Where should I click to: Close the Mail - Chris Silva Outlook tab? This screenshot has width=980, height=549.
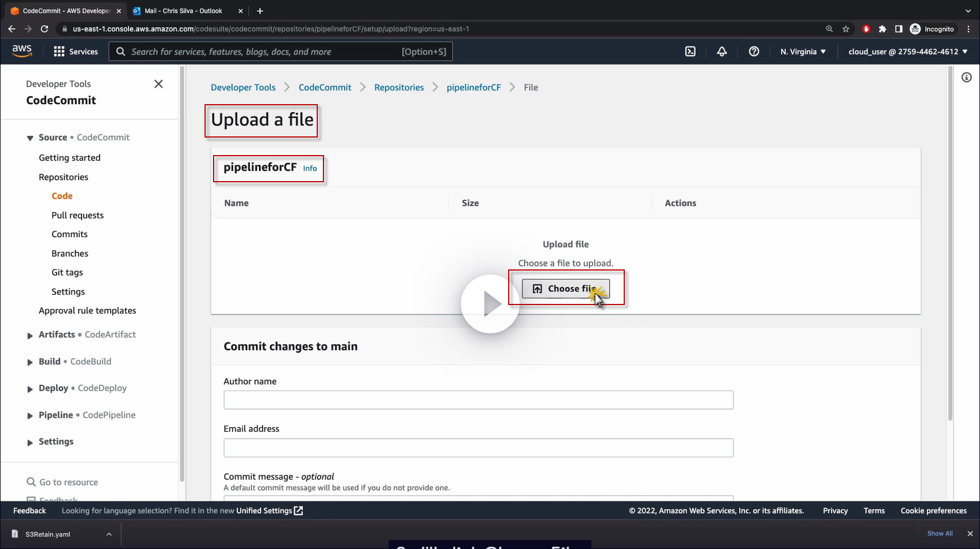pyautogui.click(x=241, y=11)
